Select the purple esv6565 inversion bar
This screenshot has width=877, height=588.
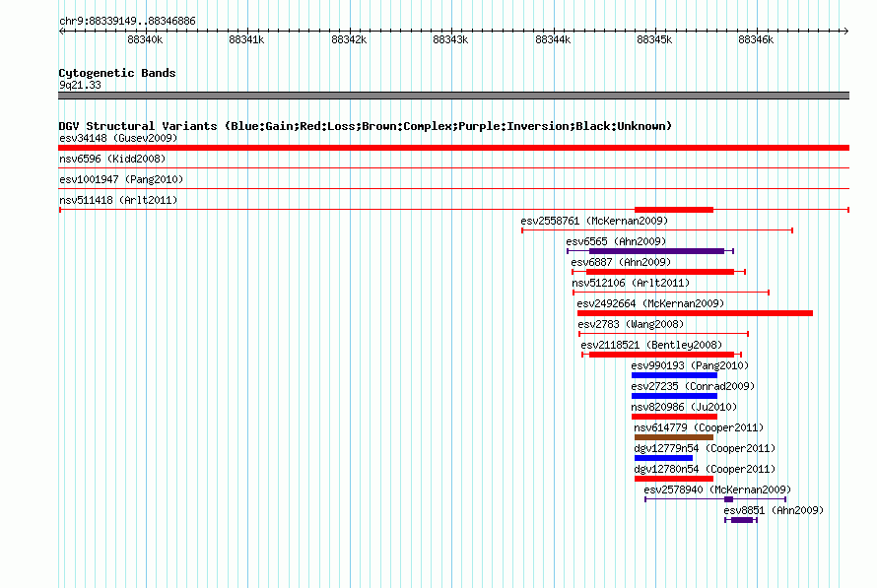tap(656, 251)
